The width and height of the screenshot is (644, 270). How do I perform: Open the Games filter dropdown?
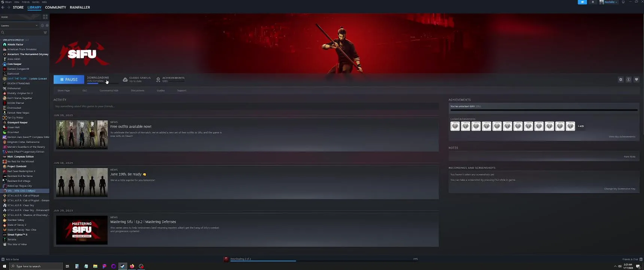tap(19, 25)
